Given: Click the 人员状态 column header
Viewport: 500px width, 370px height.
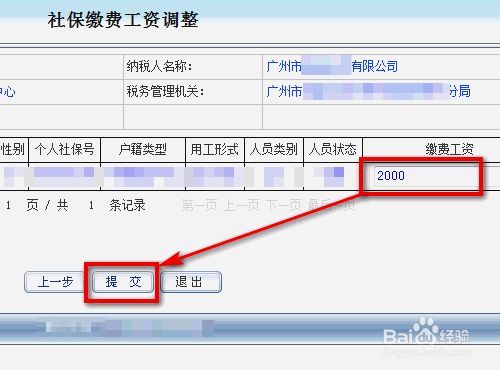Looking at the screenshot, I should coord(333,149).
